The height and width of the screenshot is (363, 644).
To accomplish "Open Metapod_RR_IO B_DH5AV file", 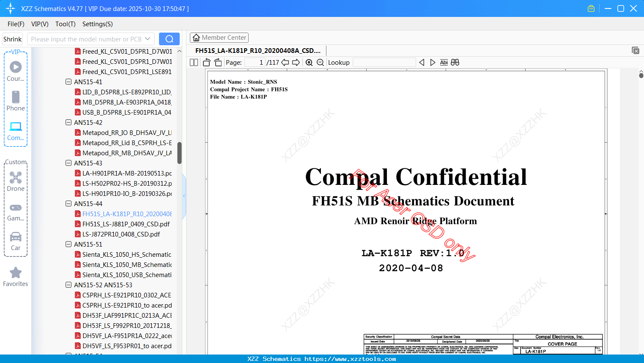I will pyautogui.click(x=123, y=132).
